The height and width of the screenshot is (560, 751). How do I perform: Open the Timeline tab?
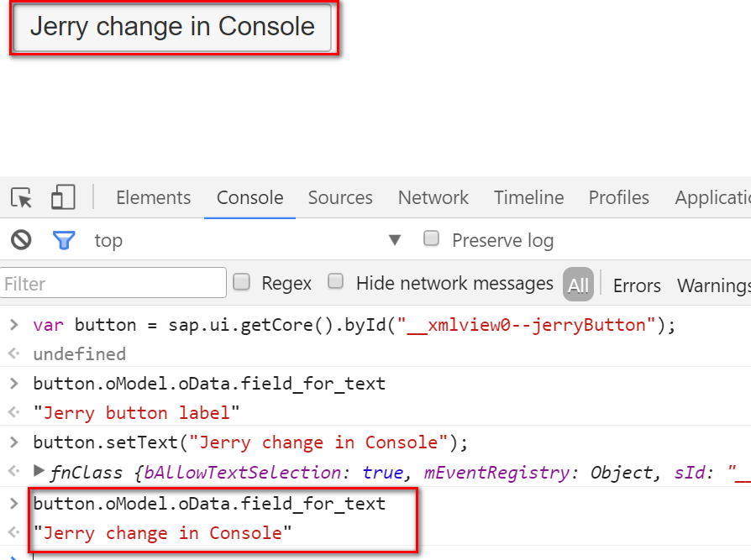[x=528, y=198]
